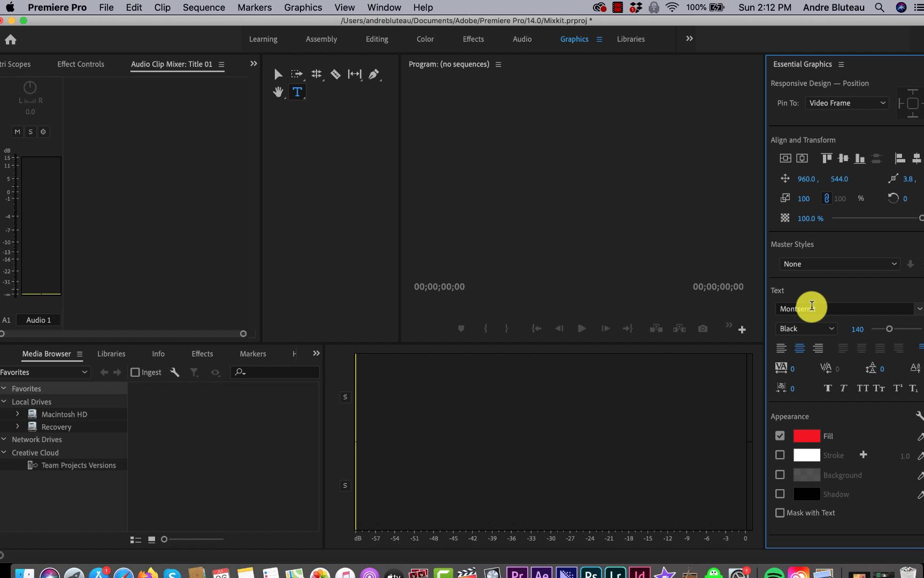Open Essential Graphics panel menu
Viewport: 924px width, 578px height.
coord(841,64)
